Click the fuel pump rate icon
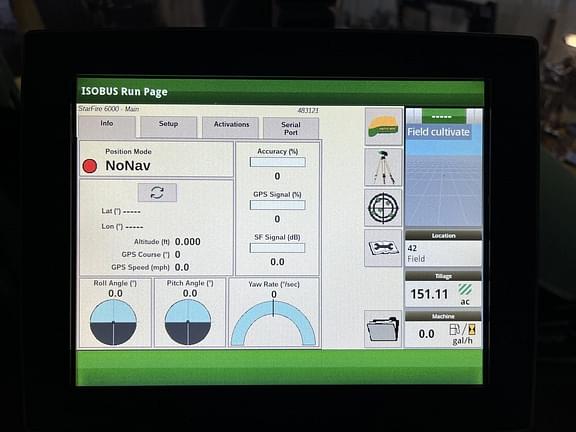The height and width of the screenshot is (432, 576). (x=463, y=330)
